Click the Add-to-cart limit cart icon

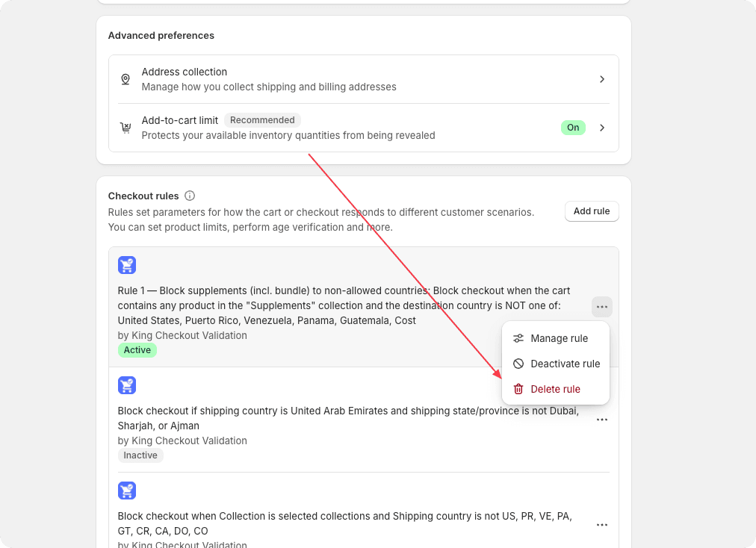coord(126,128)
